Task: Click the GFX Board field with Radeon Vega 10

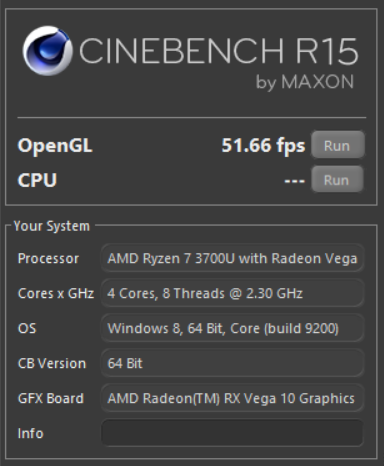Action: [x=232, y=398]
